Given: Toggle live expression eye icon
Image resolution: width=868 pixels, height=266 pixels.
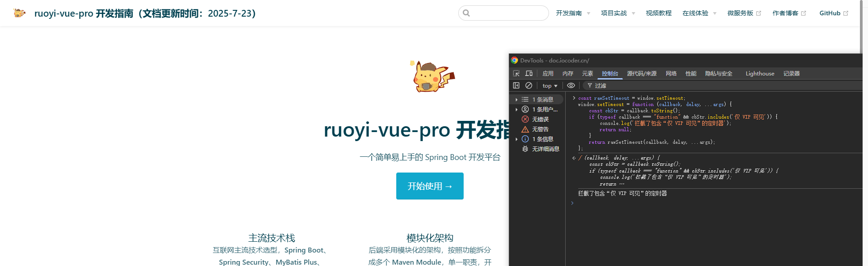Looking at the screenshot, I should (571, 85).
